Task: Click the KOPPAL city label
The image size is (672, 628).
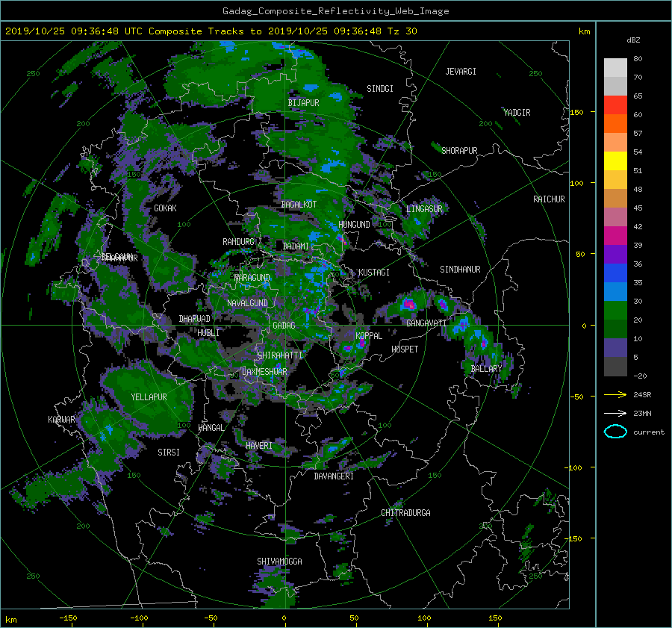Action: click(x=369, y=335)
